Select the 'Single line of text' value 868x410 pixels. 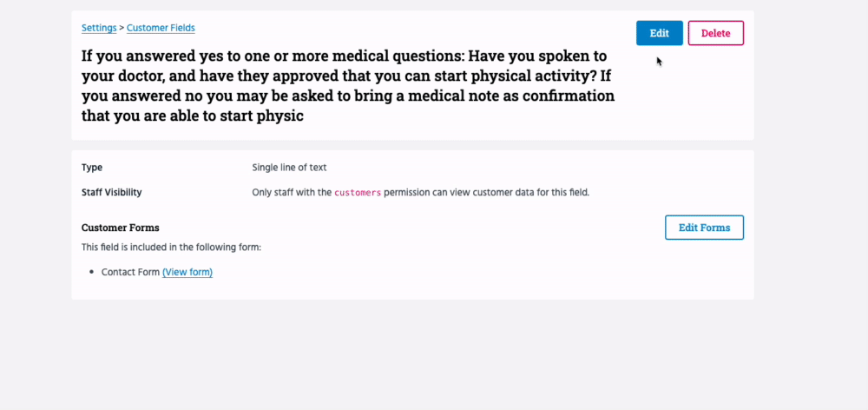pos(289,168)
